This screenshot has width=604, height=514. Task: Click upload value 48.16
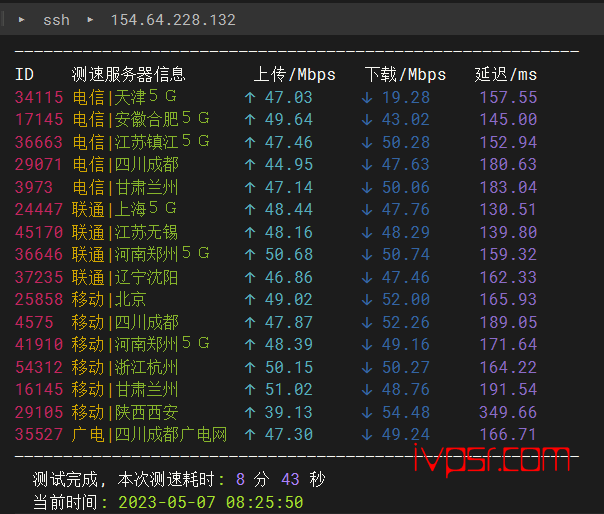point(289,232)
